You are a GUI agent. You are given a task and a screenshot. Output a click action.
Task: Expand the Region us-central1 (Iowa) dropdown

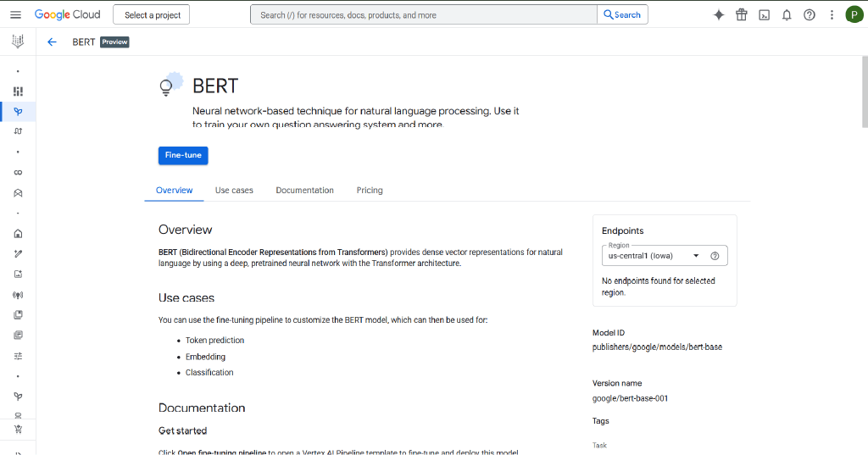tap(654, 256)
